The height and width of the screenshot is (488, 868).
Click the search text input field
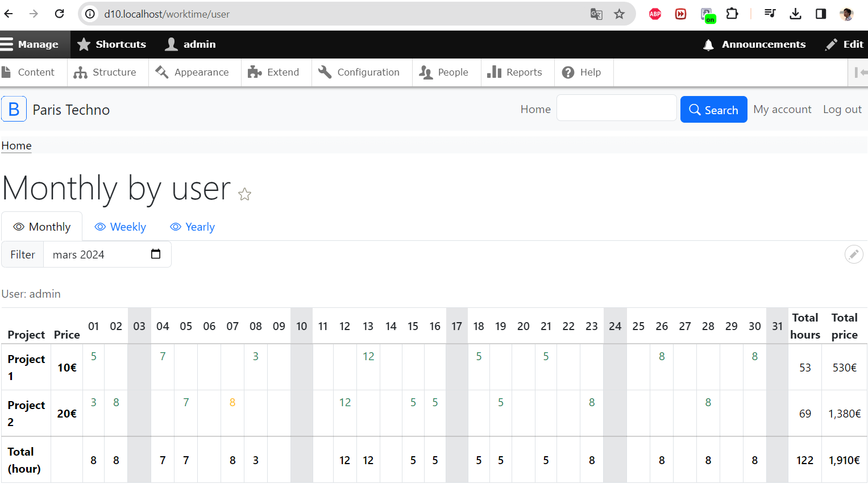pyautogui.click(x=616, y=108)
